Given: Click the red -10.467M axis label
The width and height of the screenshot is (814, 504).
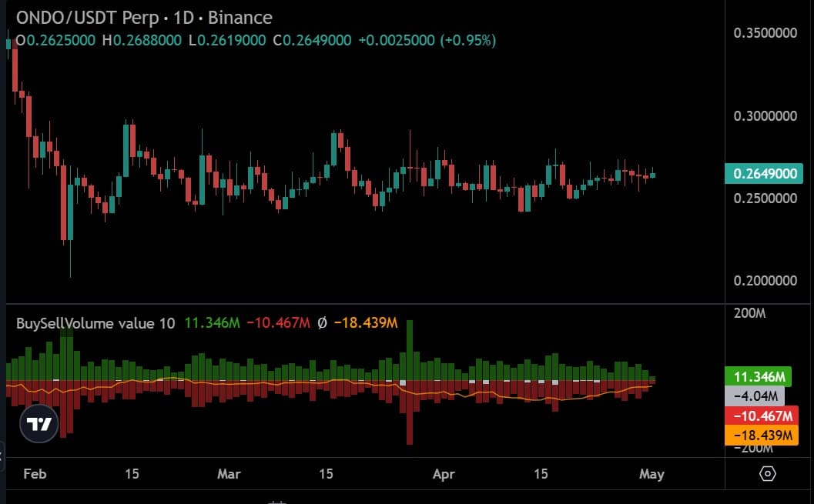Looking at the screenshot, I should point(762,416).
